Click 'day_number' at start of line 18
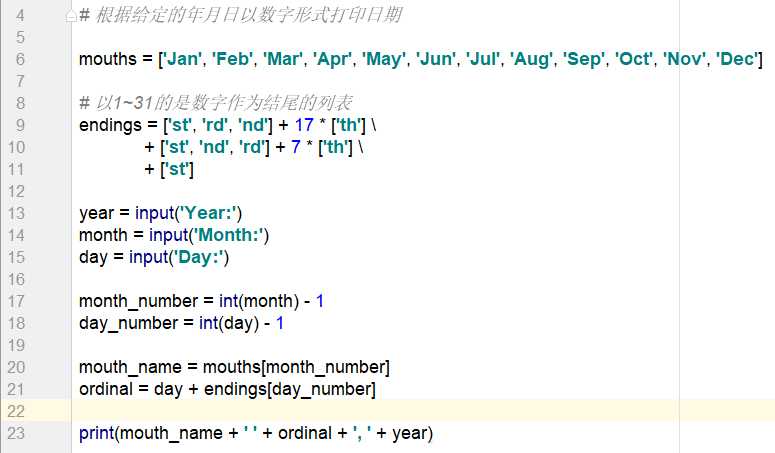Screen dimensions: 775x453 tap(129, 324)
